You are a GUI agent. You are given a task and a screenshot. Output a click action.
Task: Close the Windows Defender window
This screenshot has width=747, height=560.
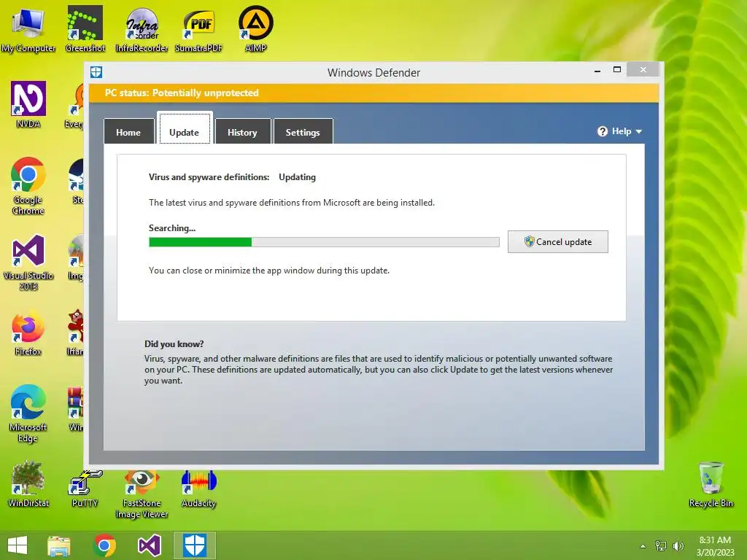(643, 69)
